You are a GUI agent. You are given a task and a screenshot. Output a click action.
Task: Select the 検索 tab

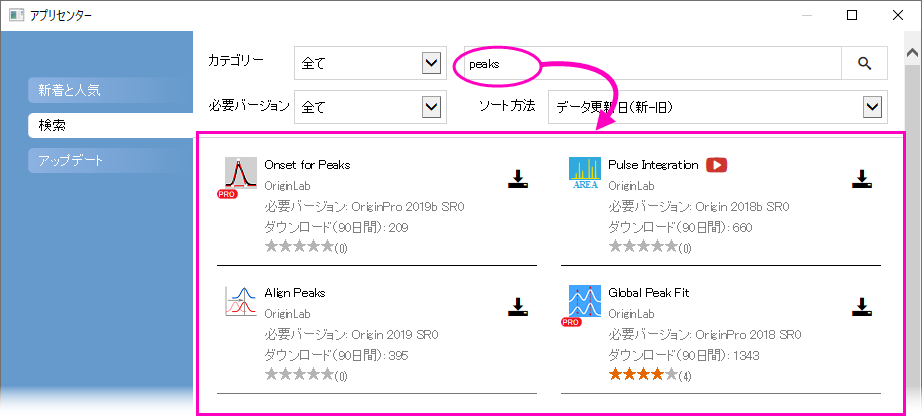(x=111, y=125)
